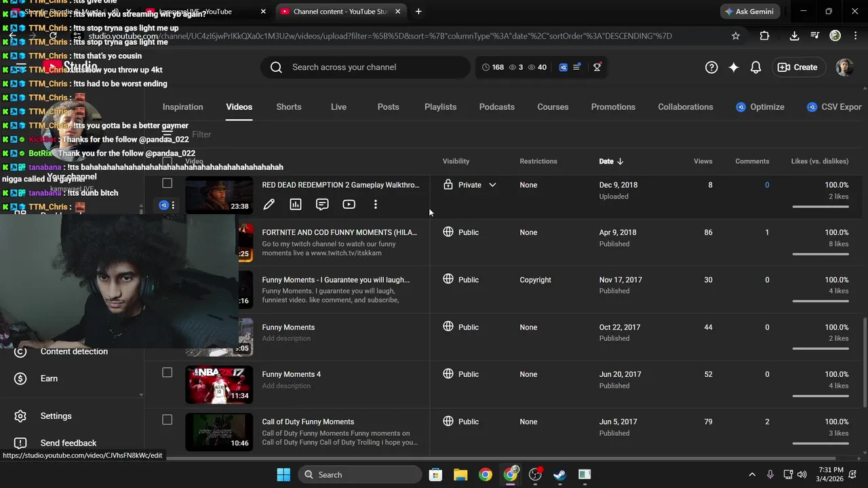Open Steam from the taskbar
868x488 pixels.
(x=560, y=474)
